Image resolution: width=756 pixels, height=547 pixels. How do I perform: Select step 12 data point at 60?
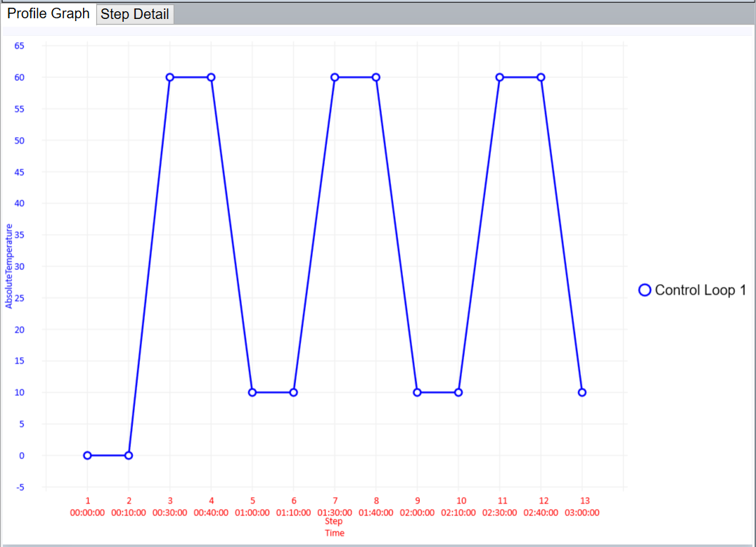(541, 77)
